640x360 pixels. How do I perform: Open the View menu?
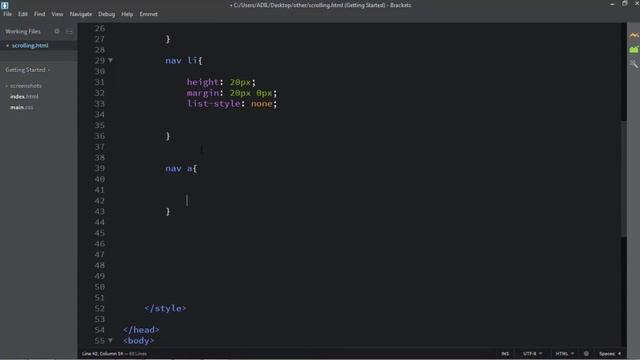(x=57, y=14)
